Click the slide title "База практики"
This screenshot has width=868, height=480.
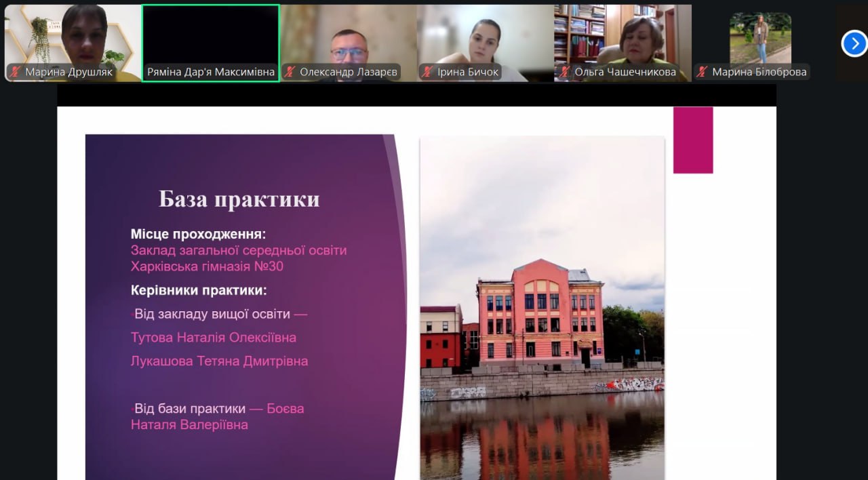239,199
